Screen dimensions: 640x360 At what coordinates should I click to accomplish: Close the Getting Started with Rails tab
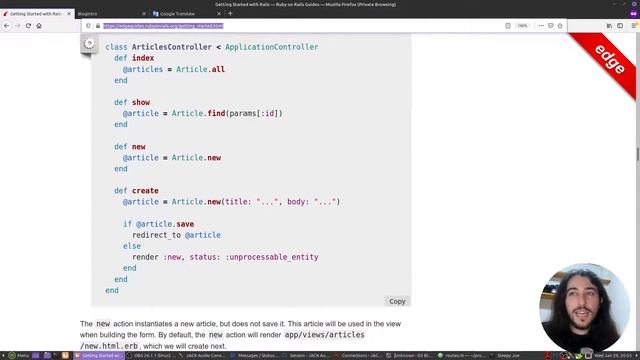pos(69,14)
